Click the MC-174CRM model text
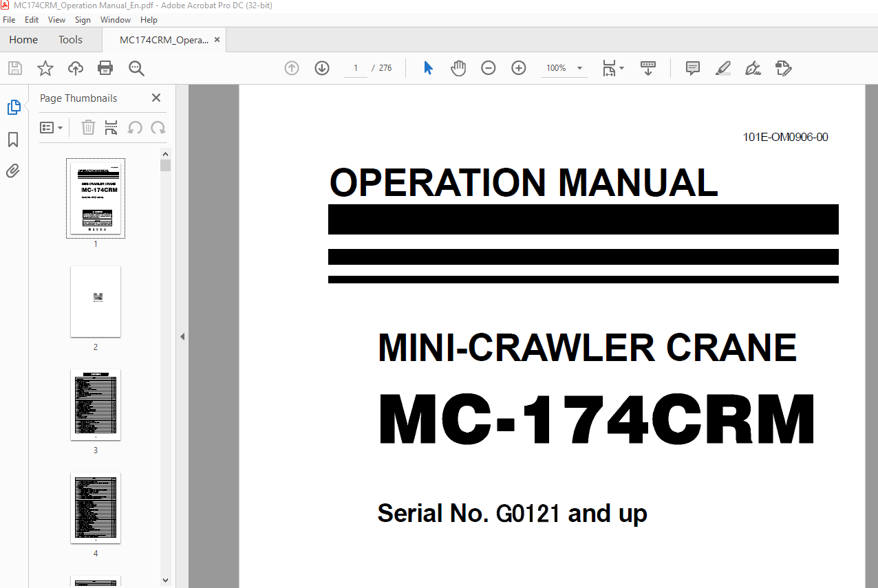 click(597, 420)
